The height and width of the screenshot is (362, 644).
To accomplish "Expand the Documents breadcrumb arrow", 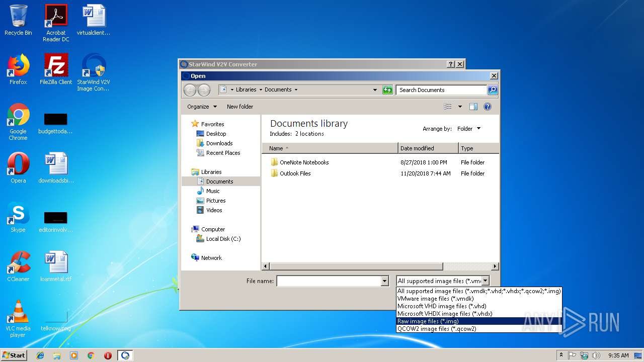I will (296, 90).
